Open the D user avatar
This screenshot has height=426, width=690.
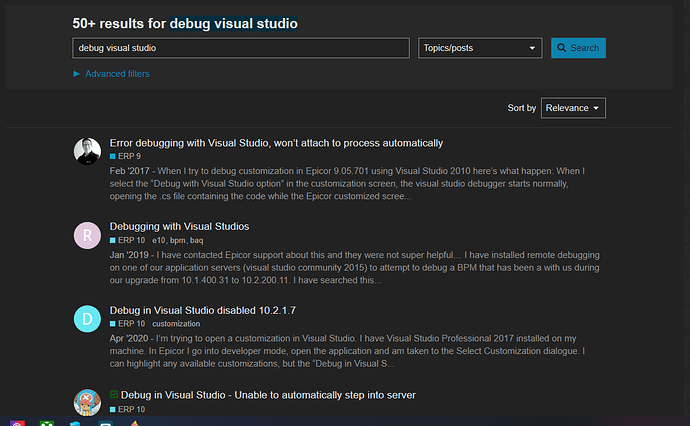(87, 319)
